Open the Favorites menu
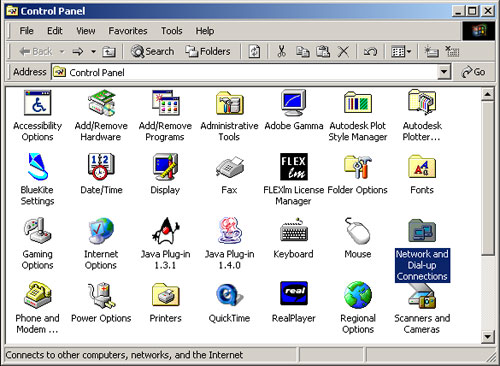This screenshot has height=366, width=500. click(128, 31)
